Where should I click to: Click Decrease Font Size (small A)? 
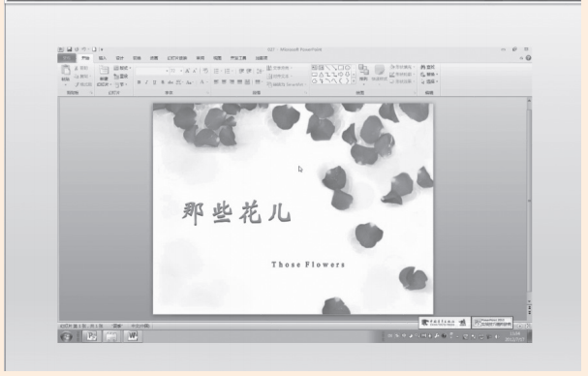point(195,71)
